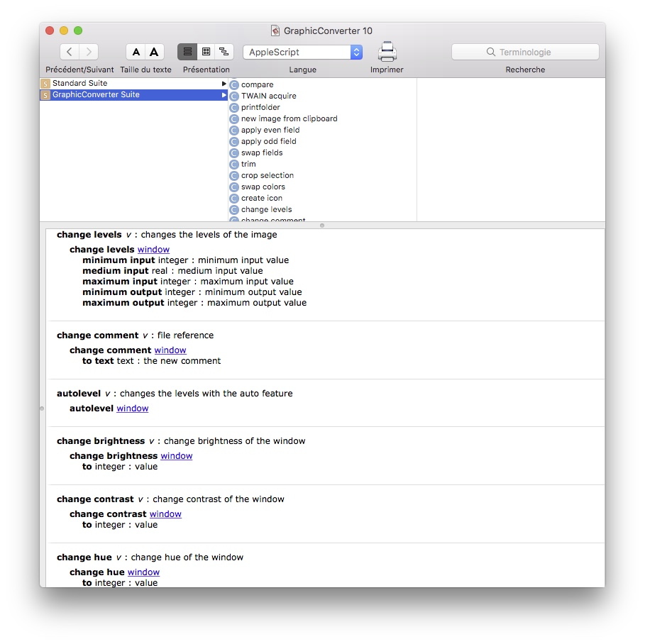Viewport: 645px width, 644px height.
Task: Expand the Standard Suite arrow
Action: click(224, 84)
